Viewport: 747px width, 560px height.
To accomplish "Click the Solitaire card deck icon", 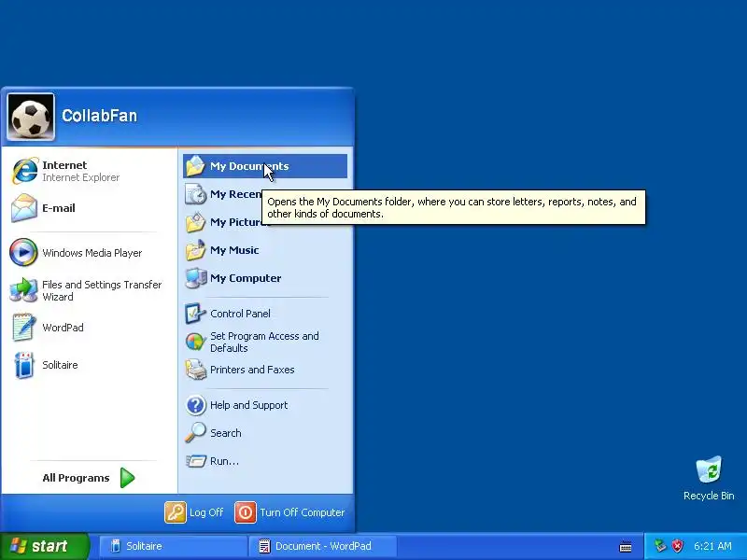I will (x=23, y=365).
